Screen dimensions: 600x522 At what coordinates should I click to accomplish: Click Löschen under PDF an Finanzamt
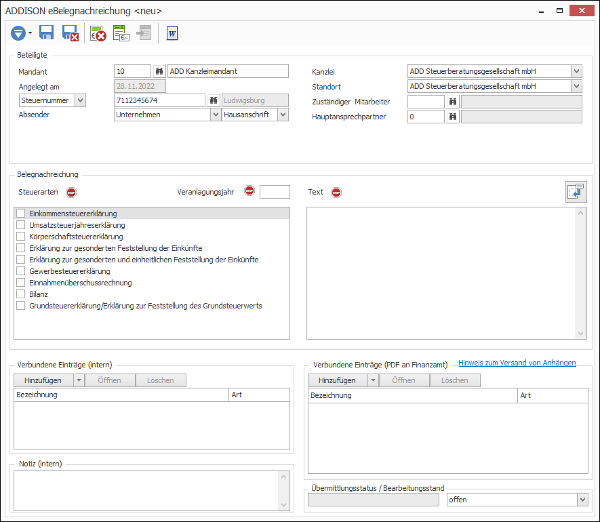(455, 380)
